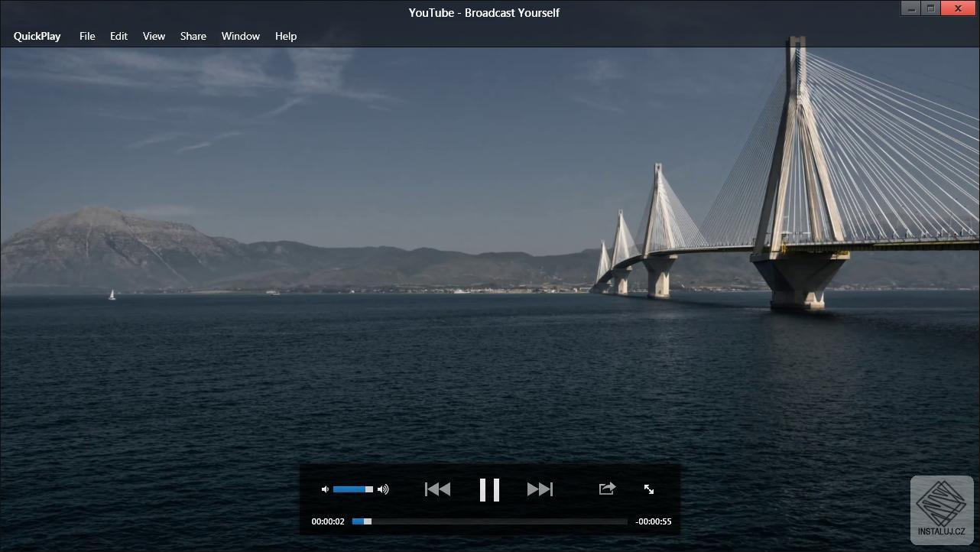Click the elapsed time 00:00:02 label
The image size is (980, 552).
[x=328, y=521]
